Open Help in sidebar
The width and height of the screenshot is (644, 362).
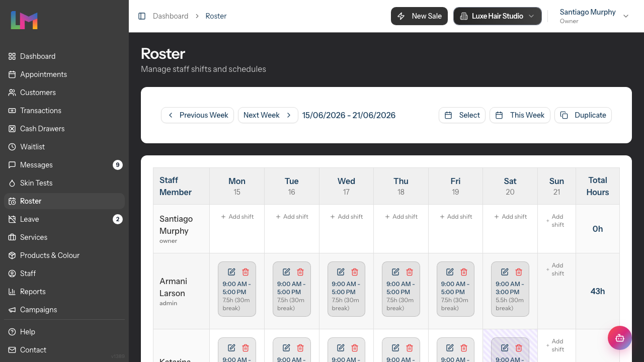click(x=64, y=332)
